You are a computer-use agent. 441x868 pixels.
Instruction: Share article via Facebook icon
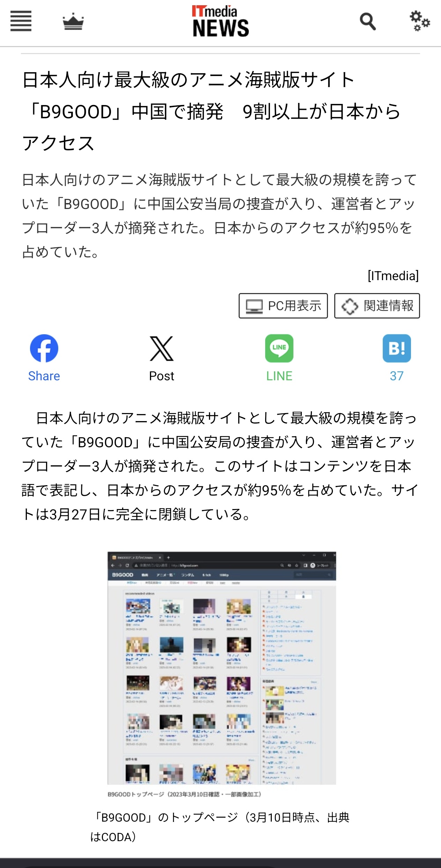(44, 348)
